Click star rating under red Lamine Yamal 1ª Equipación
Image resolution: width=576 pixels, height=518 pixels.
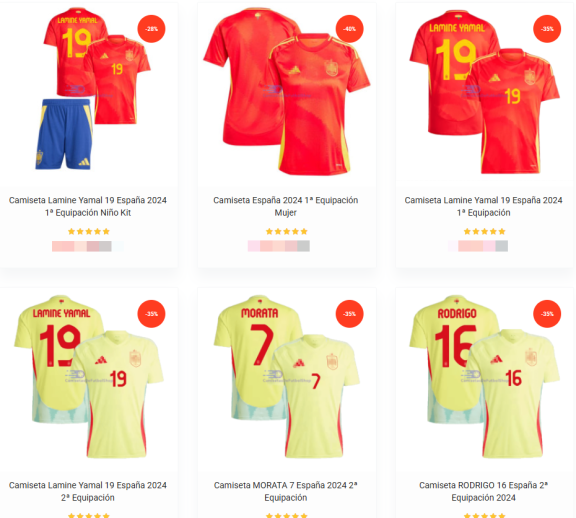coord(485,231)
